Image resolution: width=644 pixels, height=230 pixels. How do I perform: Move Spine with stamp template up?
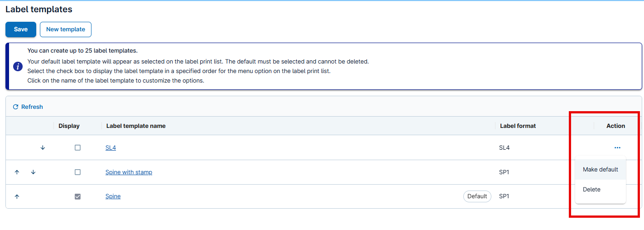17,172
